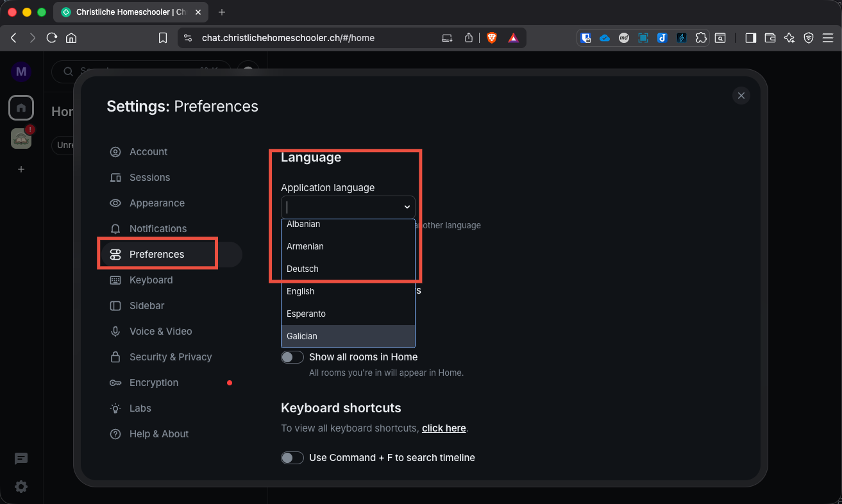This screenshot has height=504, width=842.
Task: Click the site information icon in address bar
Action: coord(187,38)
